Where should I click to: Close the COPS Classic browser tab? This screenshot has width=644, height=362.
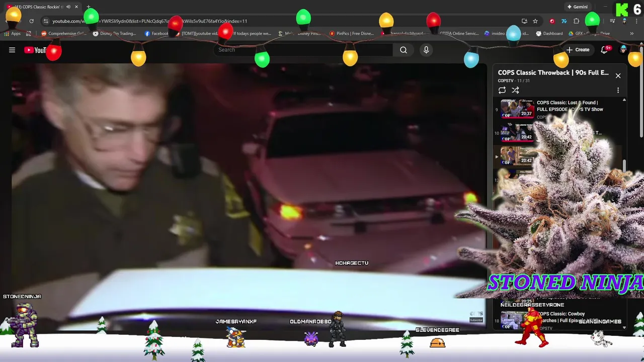[x=76, y=7]
